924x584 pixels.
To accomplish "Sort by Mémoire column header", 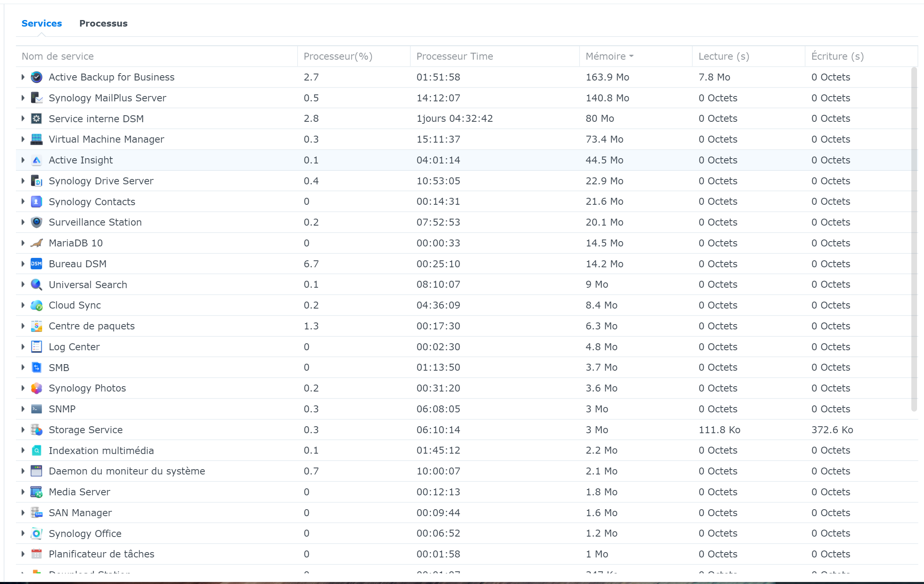I will pos(636,56).
